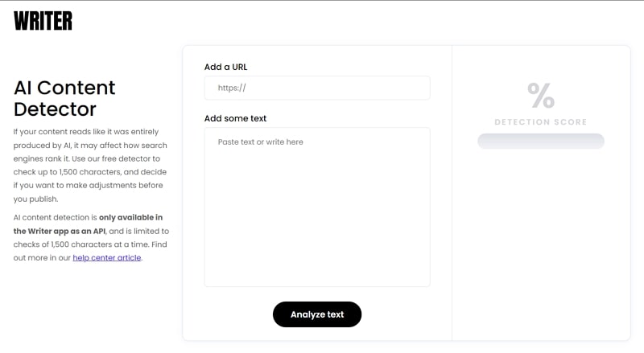Click the 'engines rank it' text line

(87, 158)
